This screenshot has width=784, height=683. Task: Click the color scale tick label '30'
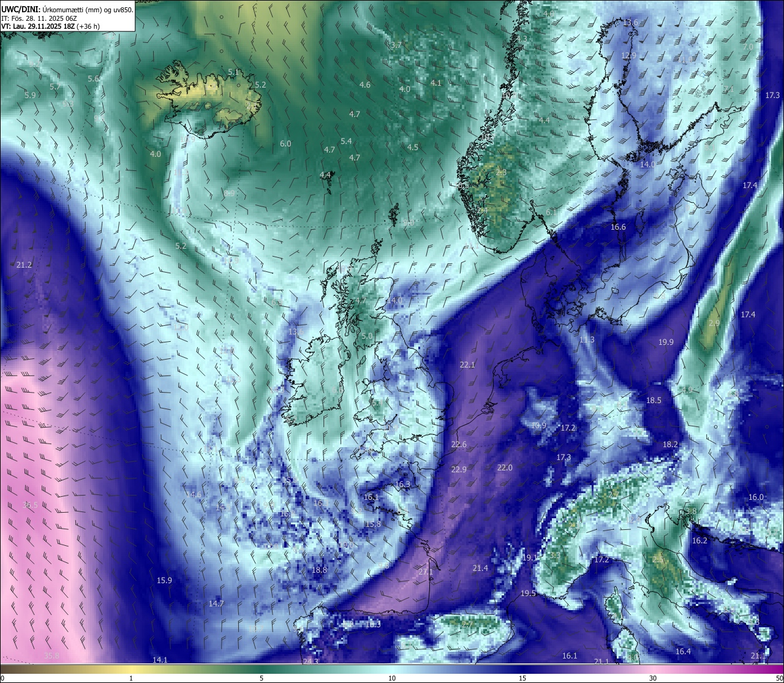point(653,678)
